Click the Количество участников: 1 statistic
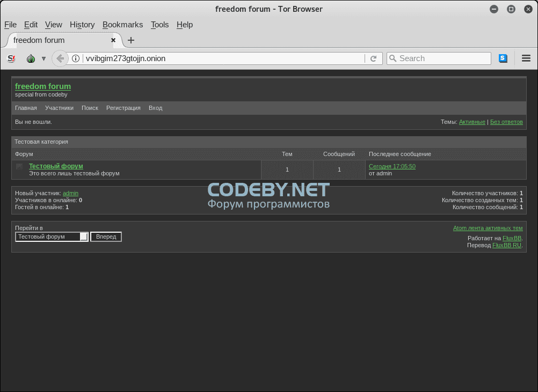The image size is (538, 392). (x=488, y=193)
